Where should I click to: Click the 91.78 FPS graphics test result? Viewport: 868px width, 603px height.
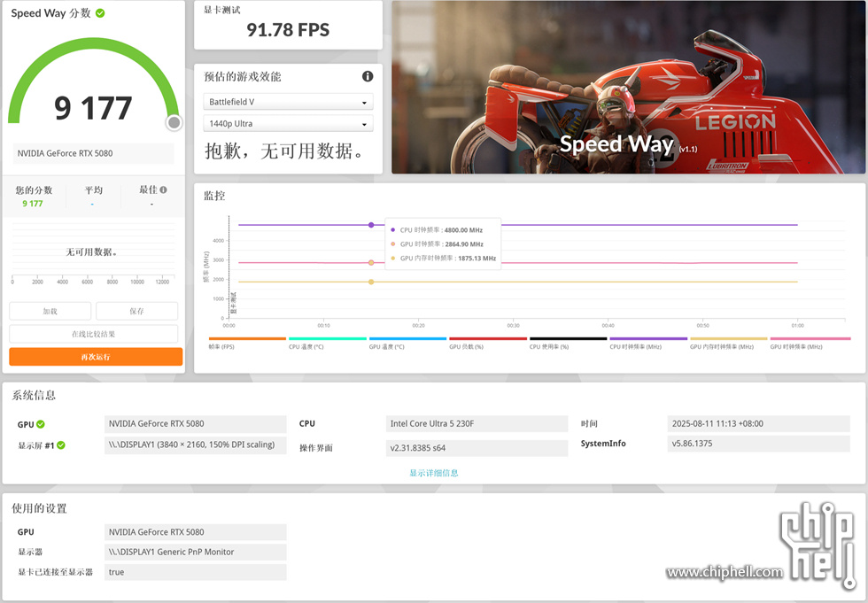click(288, 30)
